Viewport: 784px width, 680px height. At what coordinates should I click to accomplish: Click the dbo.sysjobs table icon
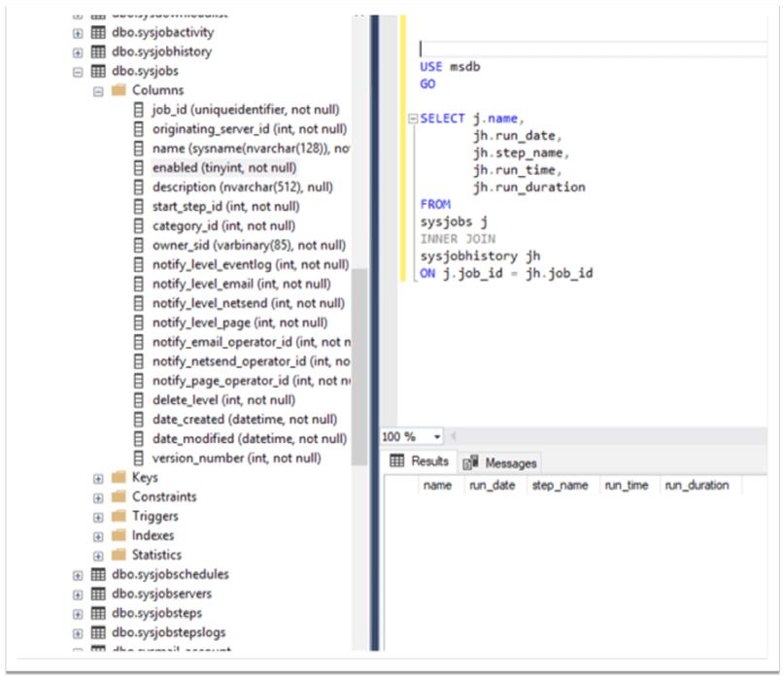point(98,71)
